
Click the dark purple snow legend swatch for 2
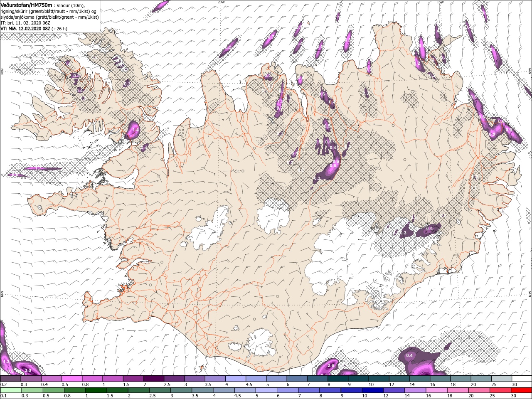click(153, 378)
